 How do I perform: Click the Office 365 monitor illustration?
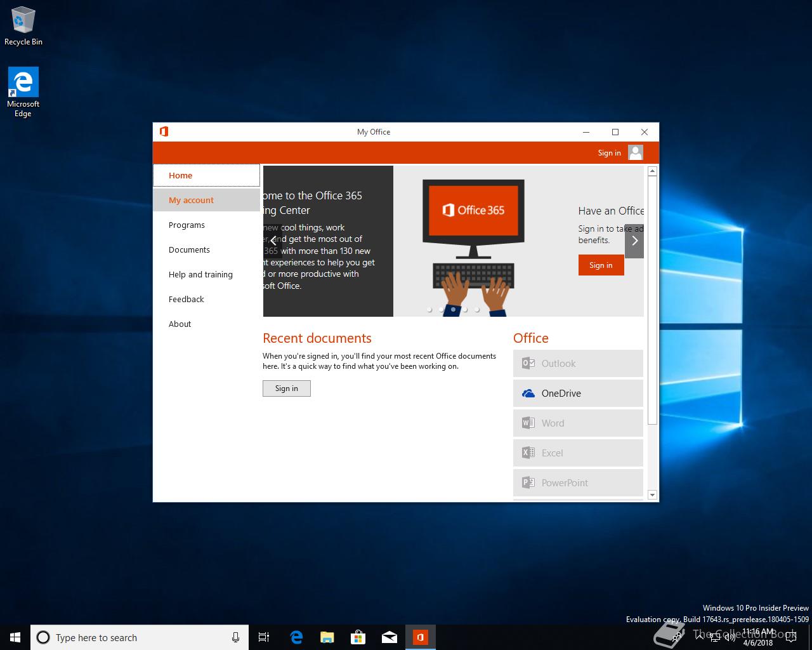click(x=473, y=218)
